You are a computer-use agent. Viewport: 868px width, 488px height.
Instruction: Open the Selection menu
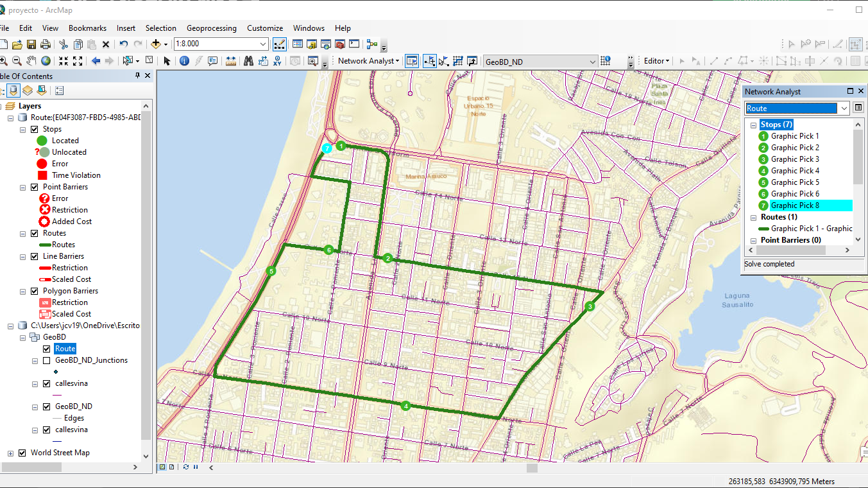click(160, 28)
